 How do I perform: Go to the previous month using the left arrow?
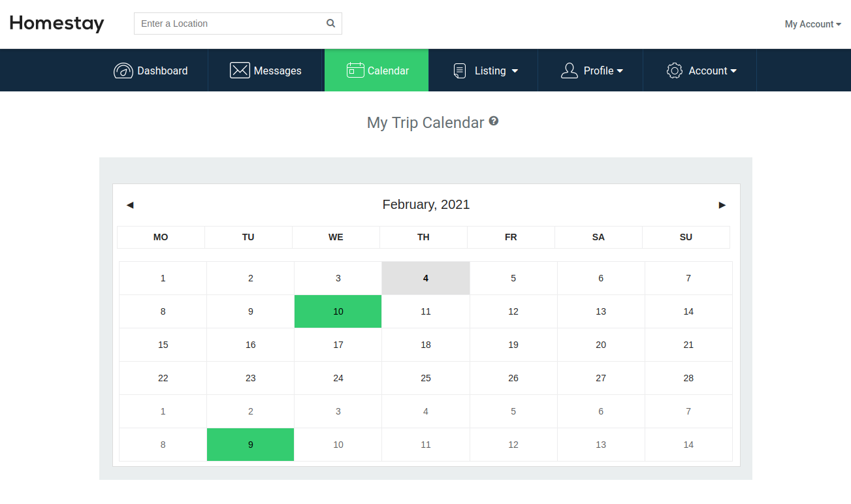pyautogui.click(x=130, y=205)
